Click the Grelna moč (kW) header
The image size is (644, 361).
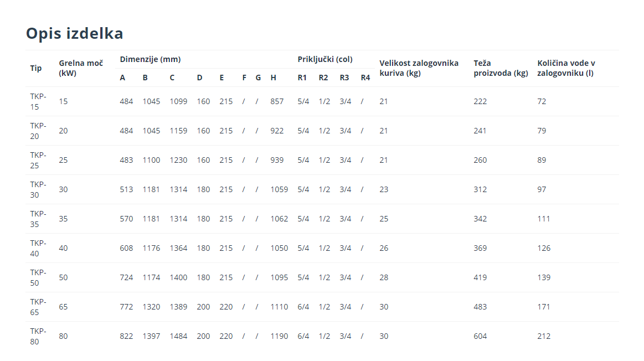point(81,68)
